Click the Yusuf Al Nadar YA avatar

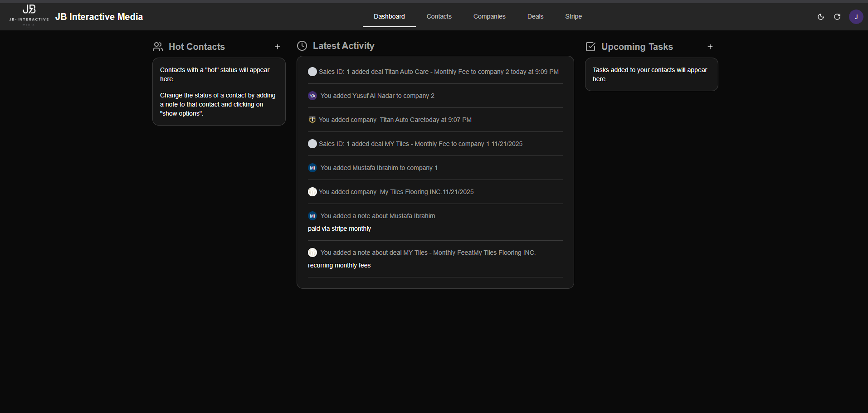(x=312, y=96)
